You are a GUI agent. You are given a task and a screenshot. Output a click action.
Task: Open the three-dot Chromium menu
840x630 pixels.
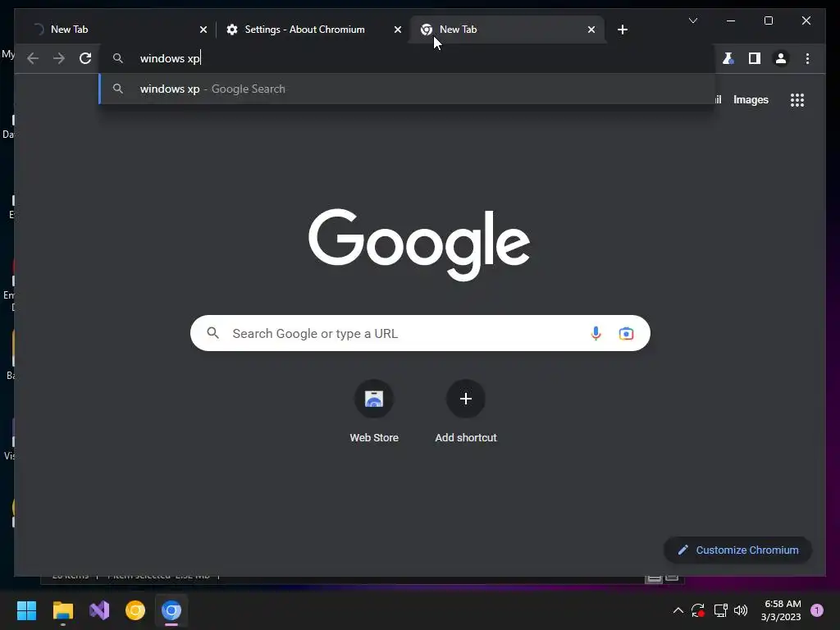(807, 58)
